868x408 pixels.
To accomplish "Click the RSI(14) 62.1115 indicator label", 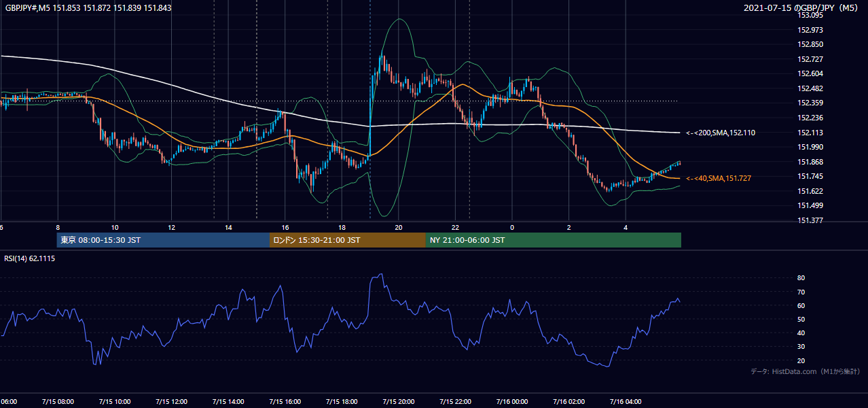I will point(30,258).
